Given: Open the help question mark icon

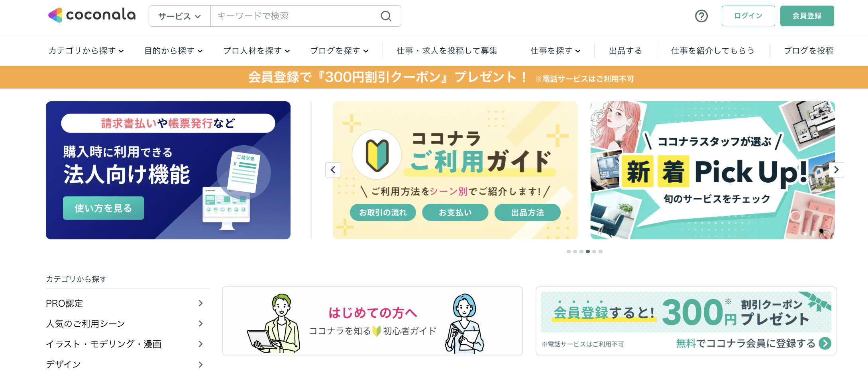Looking at the screenshot, I should click(701, 16).
